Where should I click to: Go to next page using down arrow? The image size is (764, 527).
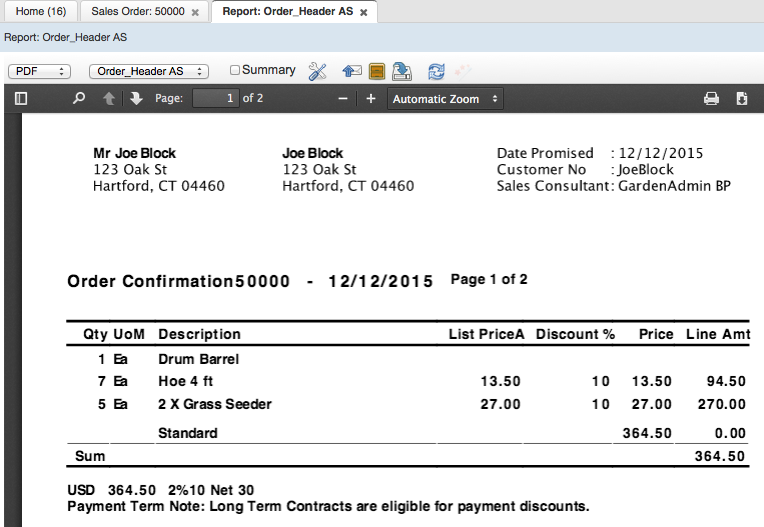136,99
